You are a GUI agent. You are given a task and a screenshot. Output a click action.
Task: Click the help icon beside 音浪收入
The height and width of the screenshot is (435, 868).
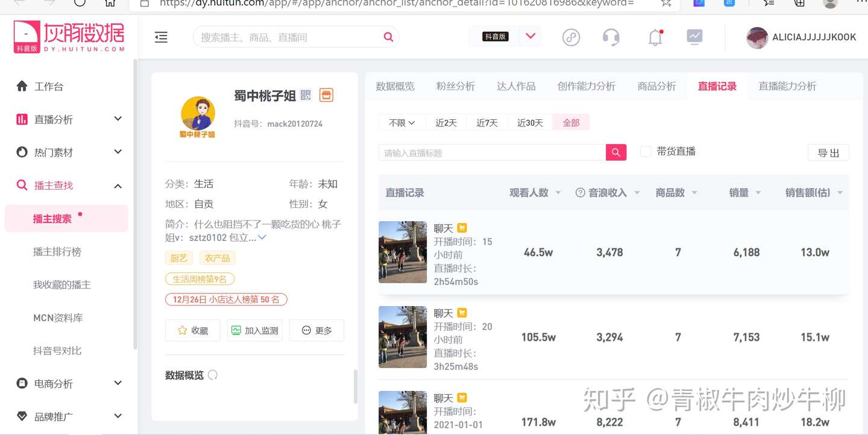tap(580, 193)
